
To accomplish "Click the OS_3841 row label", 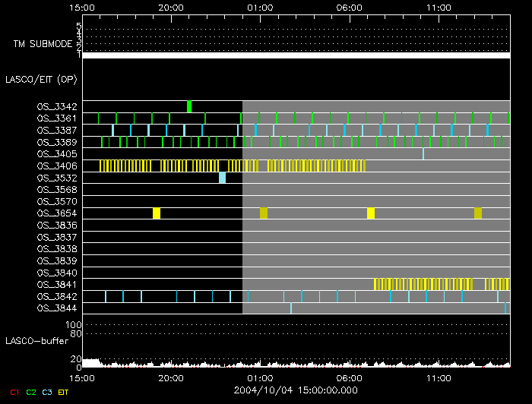I will point(56,284).
